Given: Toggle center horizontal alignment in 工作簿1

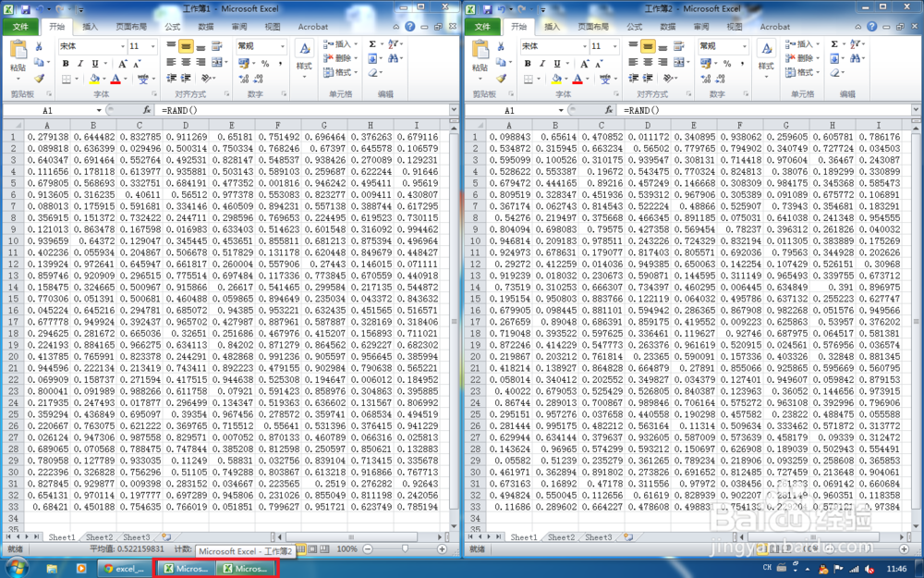Looking at the screenshot, I should click(186, 63).
